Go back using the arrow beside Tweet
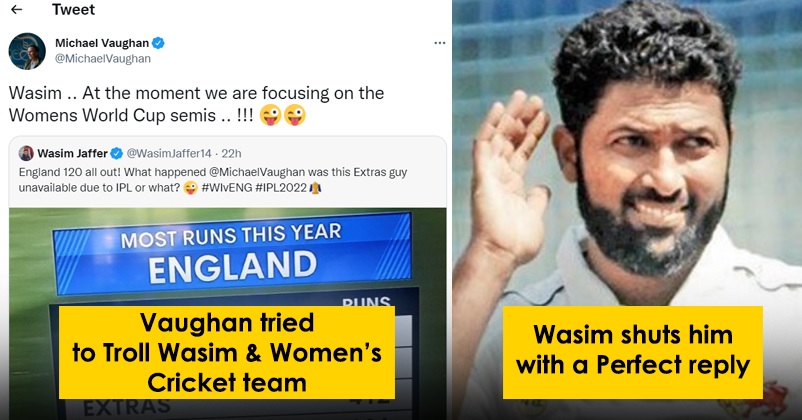 [16, 9]
